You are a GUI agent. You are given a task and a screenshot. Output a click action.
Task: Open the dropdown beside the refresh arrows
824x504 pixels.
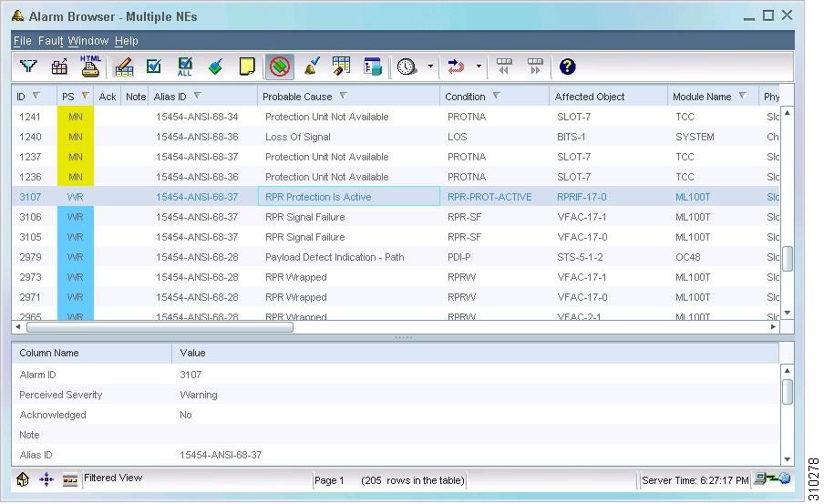[479, 67]
